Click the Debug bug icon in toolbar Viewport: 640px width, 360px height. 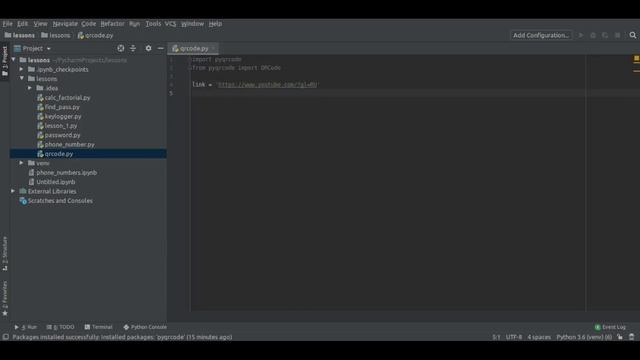pos(593,35)
